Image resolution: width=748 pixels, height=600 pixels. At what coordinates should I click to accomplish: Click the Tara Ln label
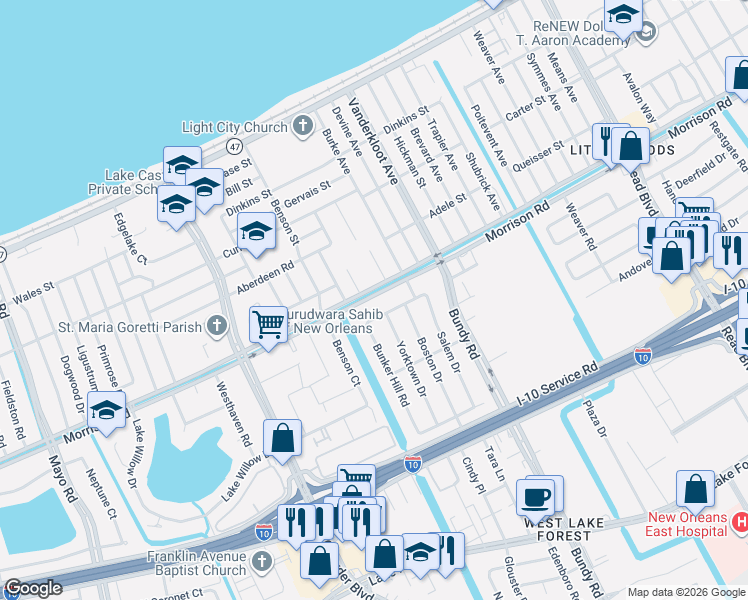[x=495, y=464]
